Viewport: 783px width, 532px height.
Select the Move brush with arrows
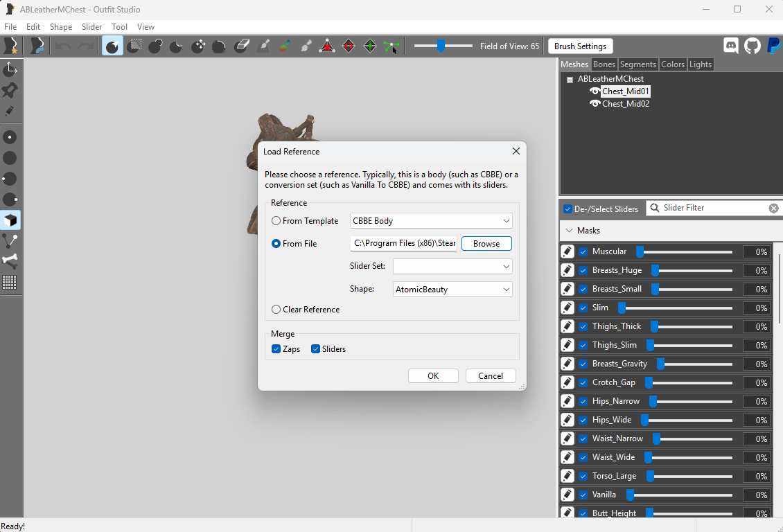point(198,46)
